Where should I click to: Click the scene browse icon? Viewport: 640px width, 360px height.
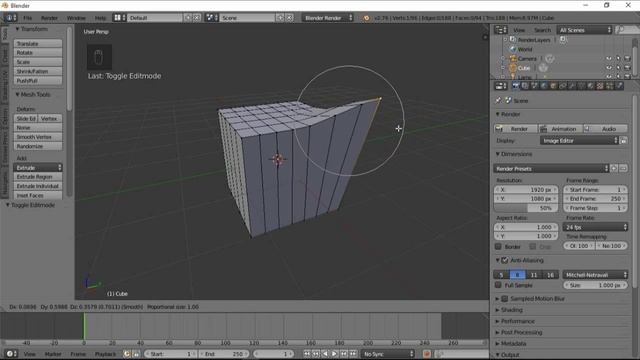(x=212, y=18)
